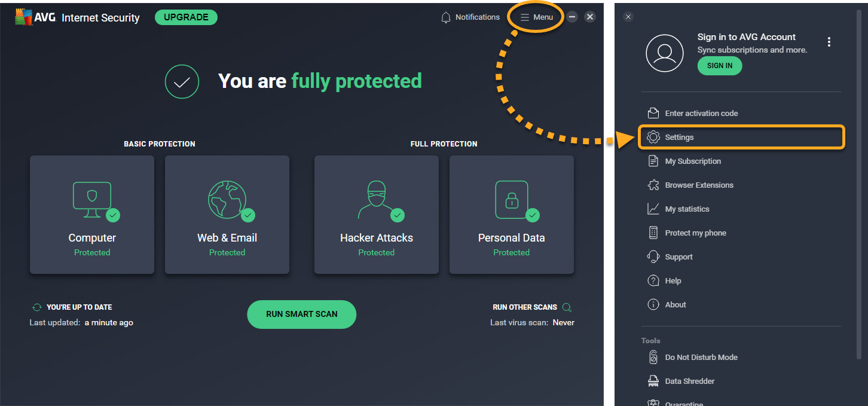This screenshot has height=406, width=868.
Task: Click SIGN IN to AVG Account
Action: 720,66
